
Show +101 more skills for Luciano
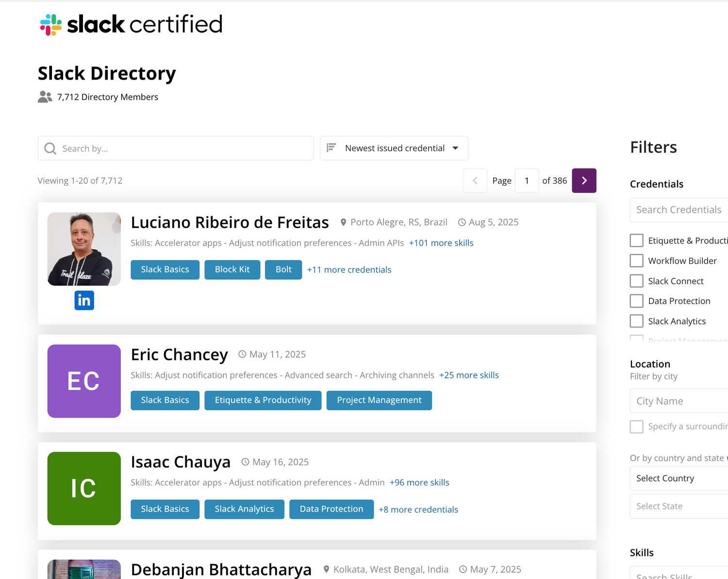(x=441, y=243)
